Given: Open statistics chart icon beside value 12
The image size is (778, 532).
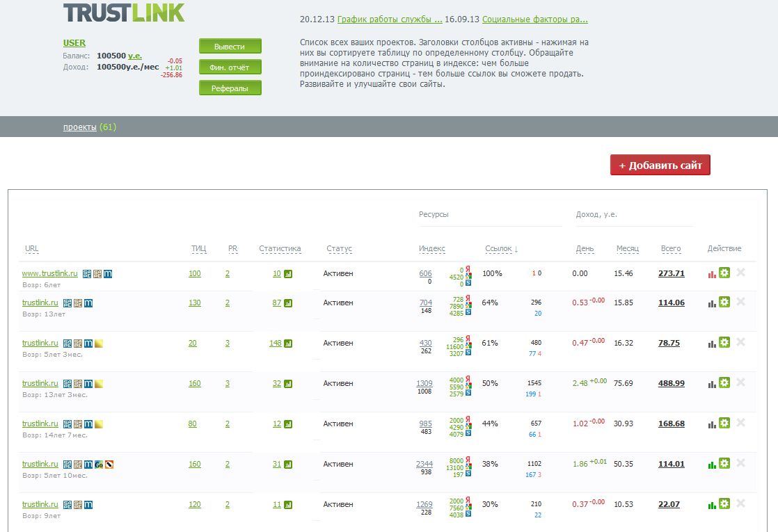Looking at the screenshot, I should pyautogui.click(x=288, y=424).
